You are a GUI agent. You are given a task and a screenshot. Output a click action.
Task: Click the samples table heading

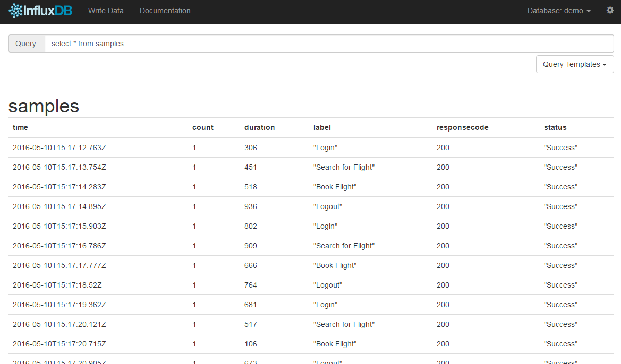click(44, 106)
